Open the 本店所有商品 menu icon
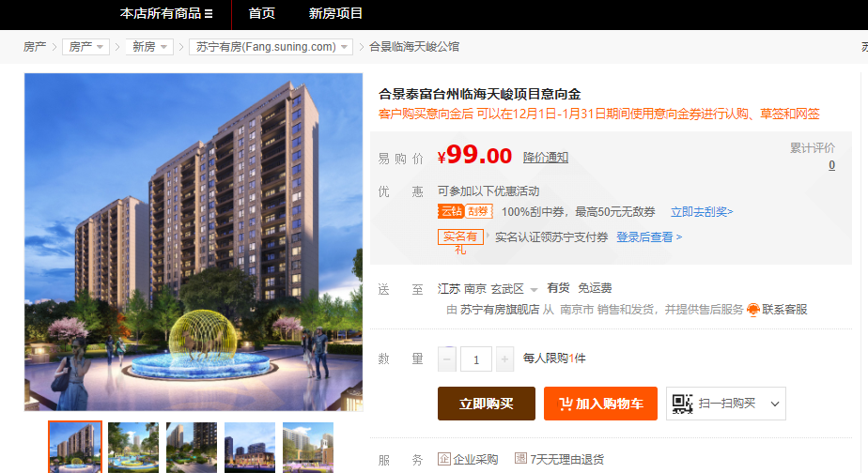Image resolution: width=868 pixels, height=473 pixels. (209, 14)
